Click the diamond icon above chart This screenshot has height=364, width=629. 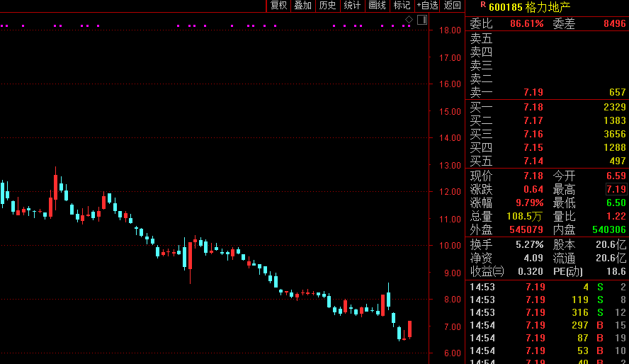tap(409, 20)
